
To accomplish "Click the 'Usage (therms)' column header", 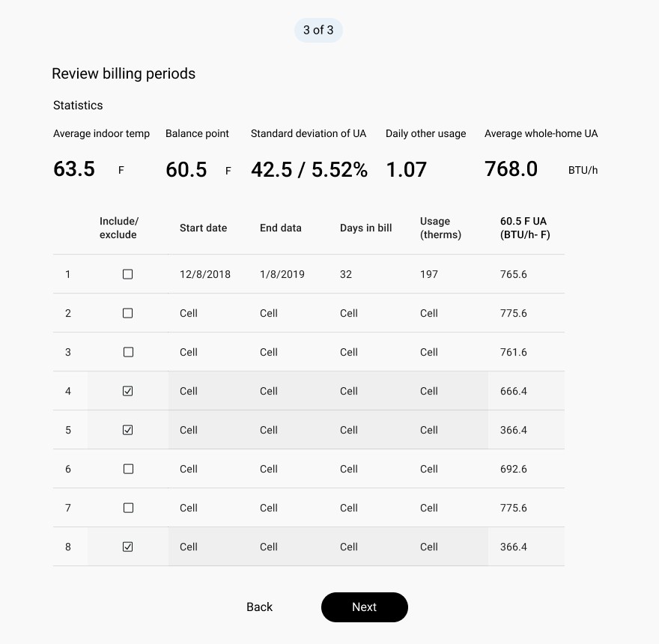I will point(440,228).
